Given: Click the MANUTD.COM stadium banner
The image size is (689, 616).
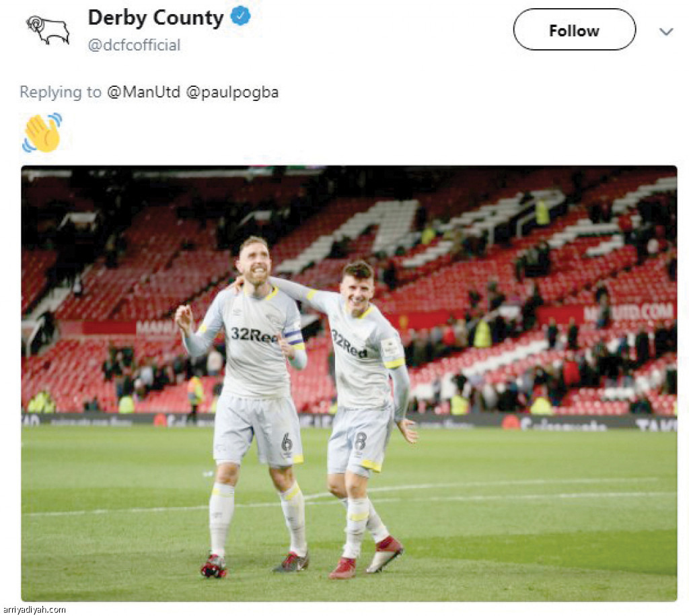Looking at the screenshot, I should [629, 312].
